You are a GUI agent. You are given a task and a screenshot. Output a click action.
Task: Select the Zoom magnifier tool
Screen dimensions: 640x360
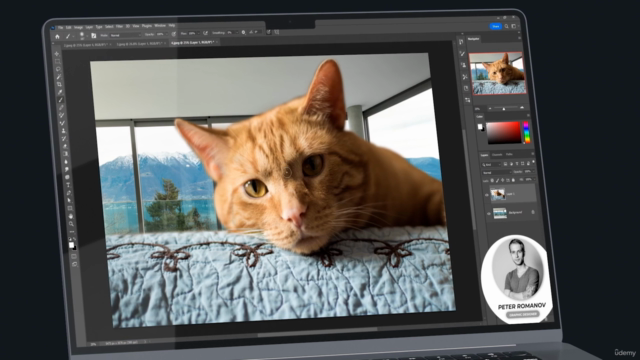[71, 224]
